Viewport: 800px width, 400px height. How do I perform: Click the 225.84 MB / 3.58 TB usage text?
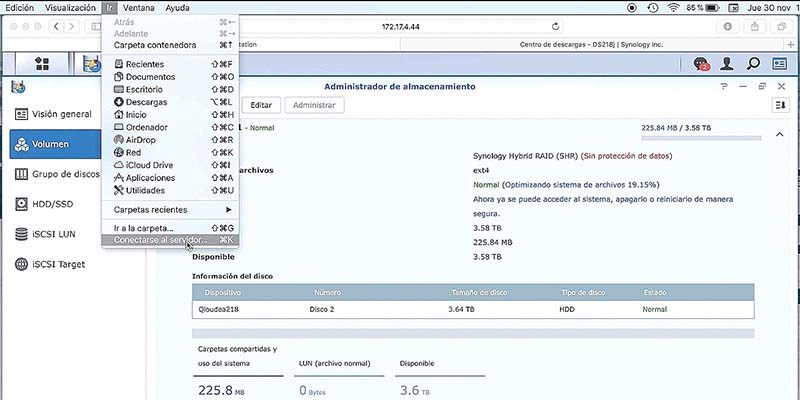pyautogui.click(x=676, y=128)
